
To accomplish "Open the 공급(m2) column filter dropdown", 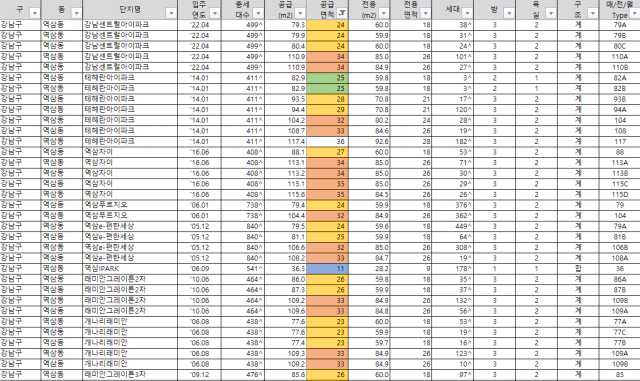I will (x=300, y=13).
